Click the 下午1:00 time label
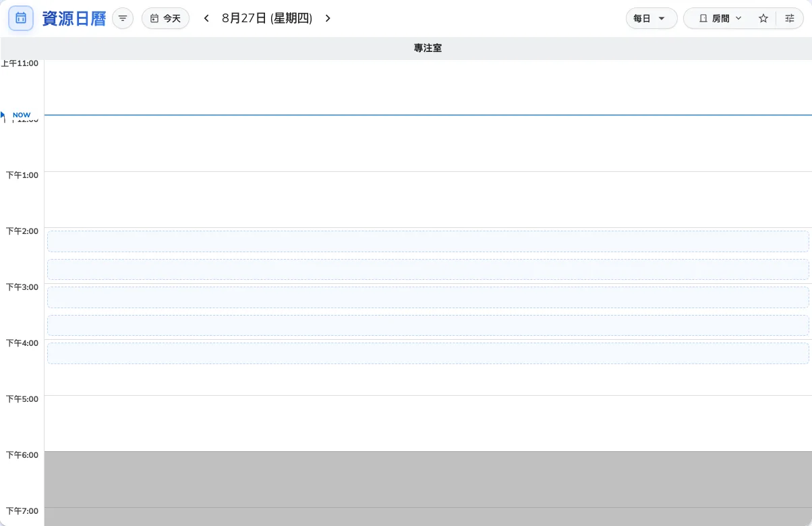Viewport: 812px width, 526px height. click(22, 175)
